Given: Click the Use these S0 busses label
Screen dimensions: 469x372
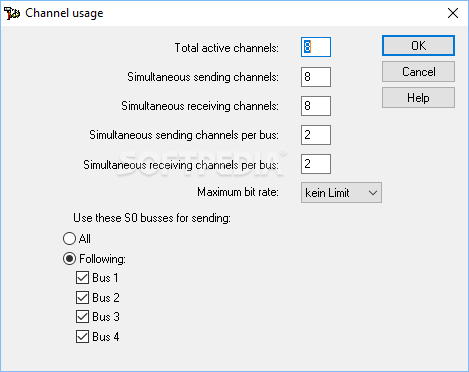Looking at the screenshot, I should coord(152,218).
